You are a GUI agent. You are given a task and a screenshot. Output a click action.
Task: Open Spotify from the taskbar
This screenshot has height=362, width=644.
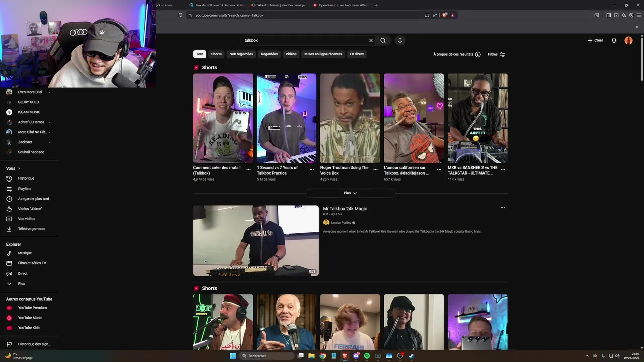pos(367,356)
